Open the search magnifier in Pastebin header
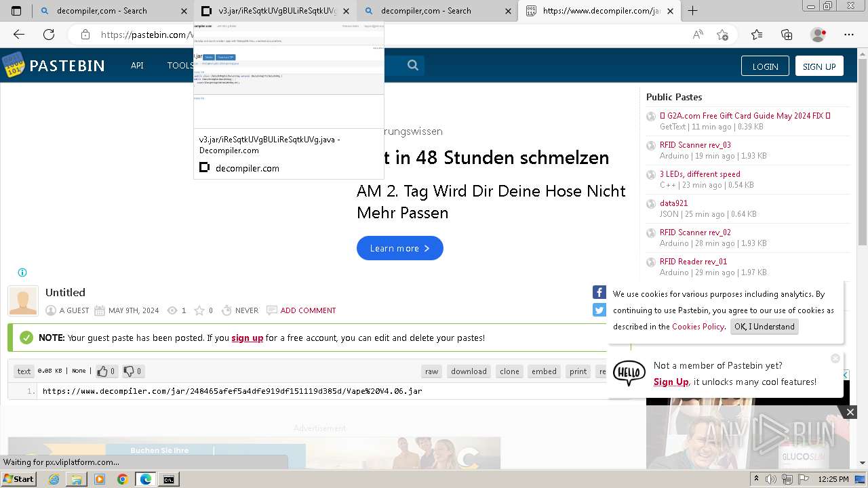 [x=413, y=65]
